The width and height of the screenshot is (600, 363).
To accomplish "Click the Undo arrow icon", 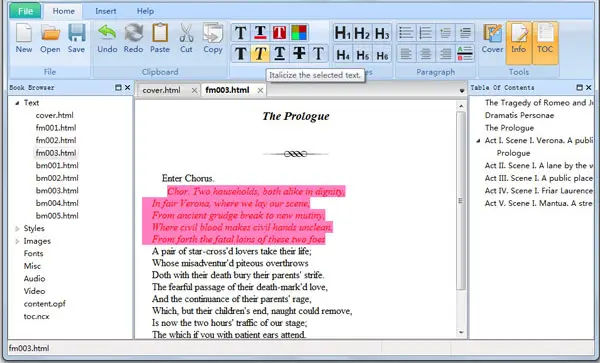I will [x=107, y=33].
